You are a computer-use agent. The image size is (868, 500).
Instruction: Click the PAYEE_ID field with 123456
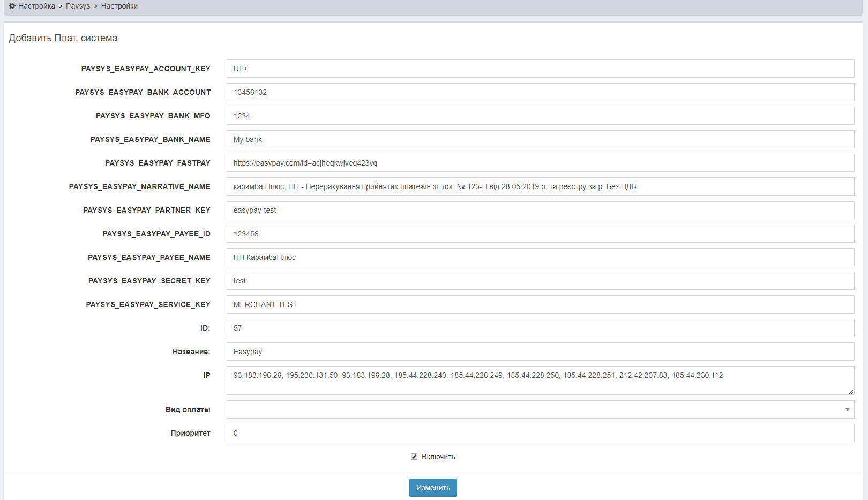[x=540, y=234]
